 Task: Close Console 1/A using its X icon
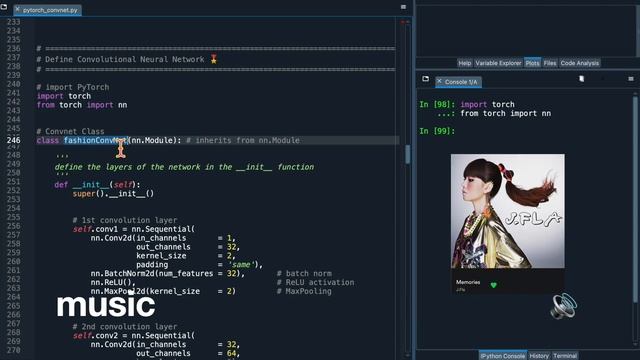[439, 82]
